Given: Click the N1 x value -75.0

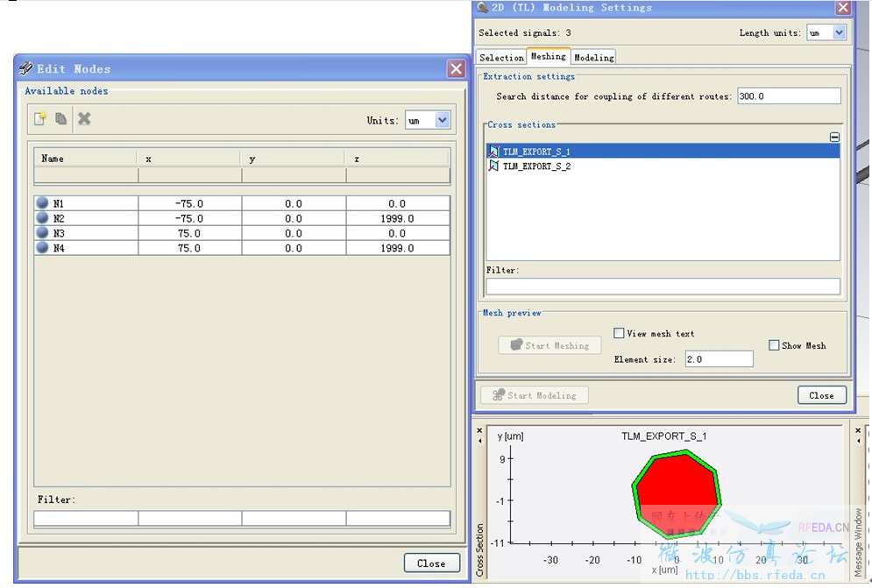Looking at the screenshot, I should pyautogui.click(x=189, y=203).
